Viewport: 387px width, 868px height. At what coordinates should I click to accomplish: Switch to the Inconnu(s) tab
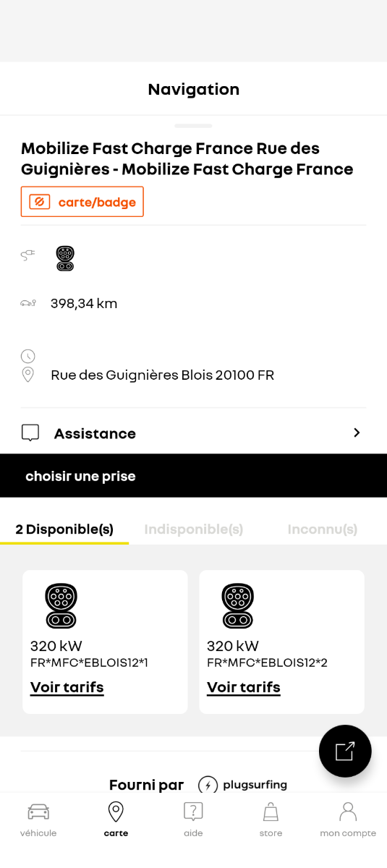[323, 529]
